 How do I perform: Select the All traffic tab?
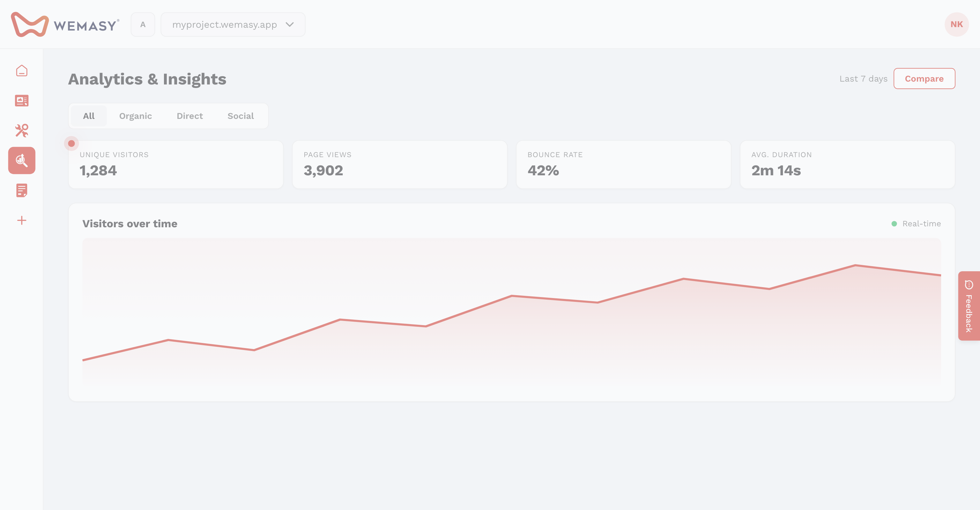tap(89, 116)
